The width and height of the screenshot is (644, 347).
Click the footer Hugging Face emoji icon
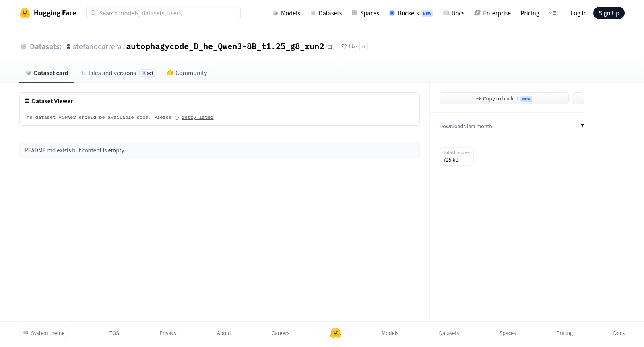336,333
